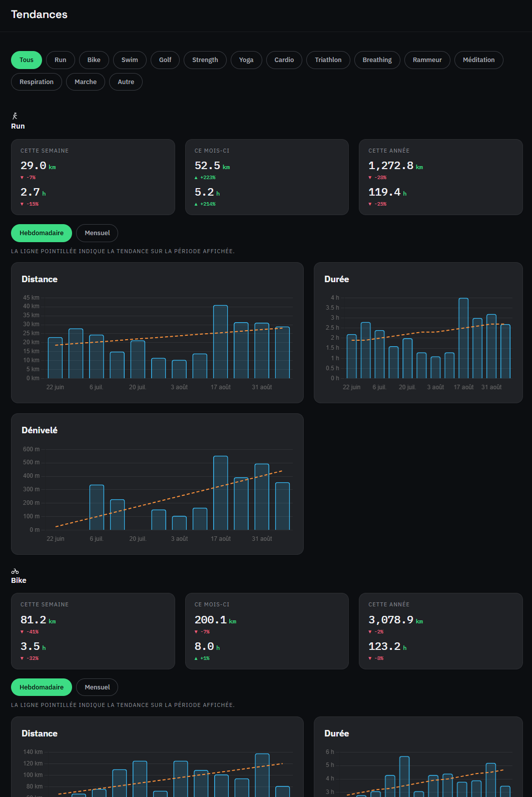The image size is (532, 797).
Task: Click the running figure icon above Run
Action: click(x=15, y=116)
